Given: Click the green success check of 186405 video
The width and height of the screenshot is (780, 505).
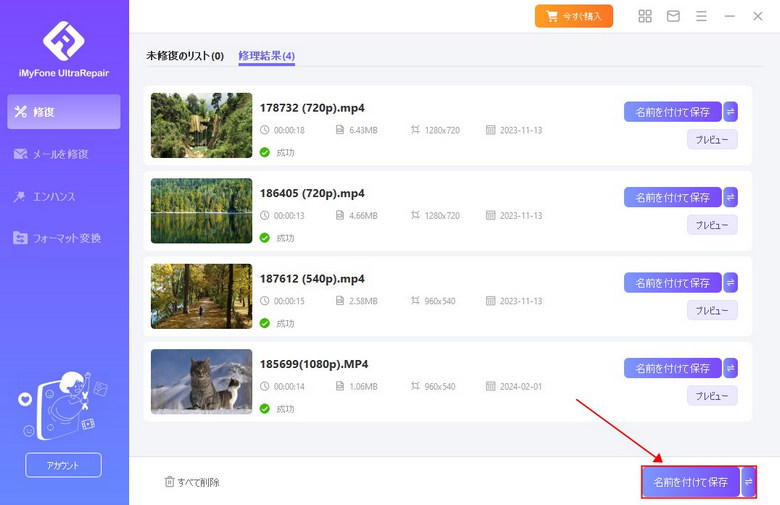Looking at the screenshot, I should pyautogui.click(x=265, y=238).
